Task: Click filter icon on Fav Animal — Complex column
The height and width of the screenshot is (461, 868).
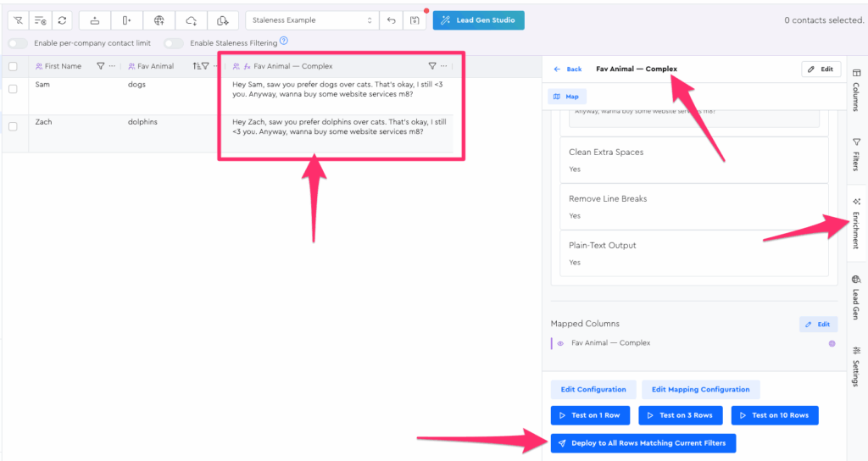Action: tap(431, 66)
